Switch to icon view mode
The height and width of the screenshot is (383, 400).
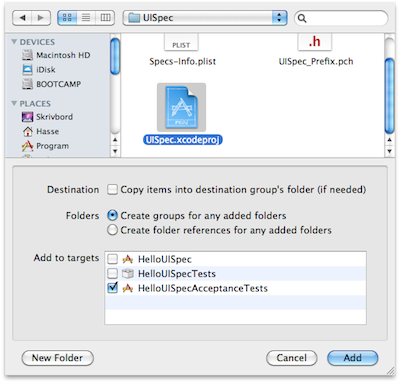pos(67,18)
